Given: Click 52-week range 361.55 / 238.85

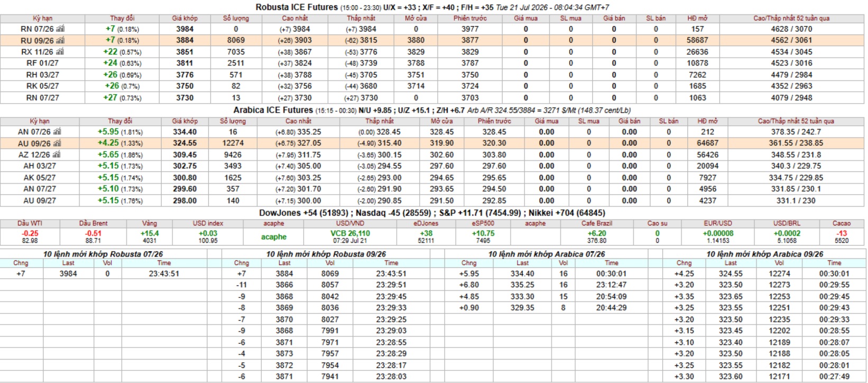Looking at the screenshot, I should 796,143.
